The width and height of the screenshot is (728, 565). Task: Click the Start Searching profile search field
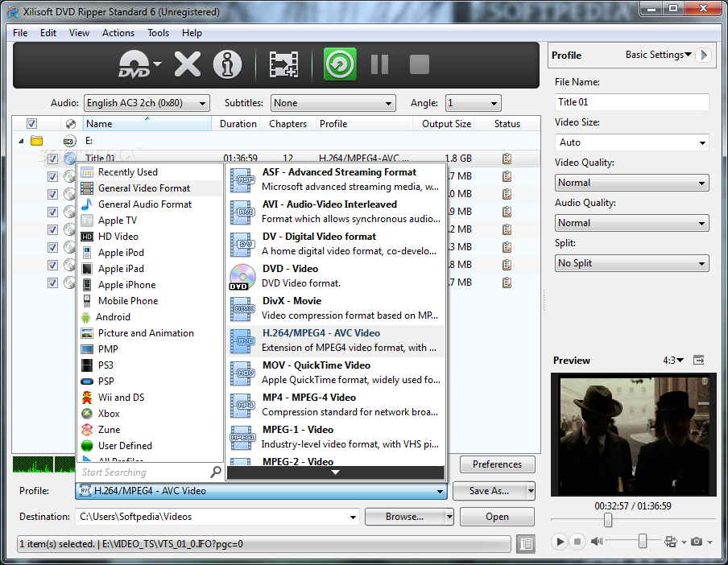pos(144,472)
